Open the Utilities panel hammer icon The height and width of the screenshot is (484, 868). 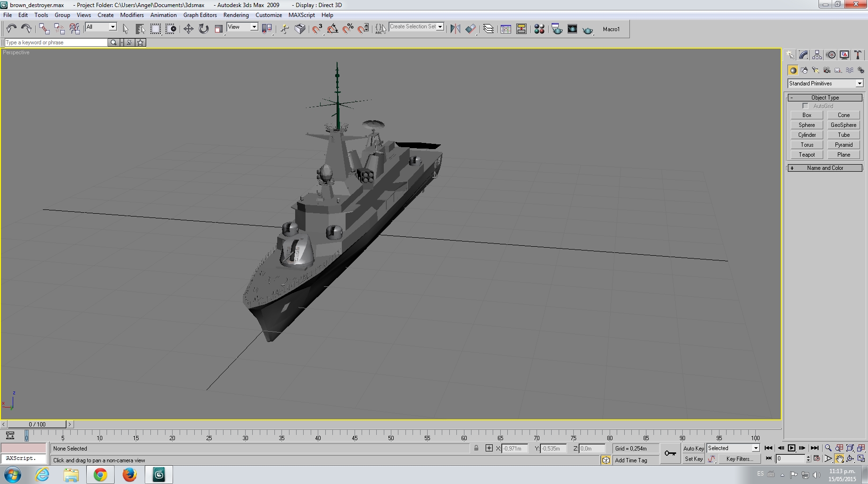pyautogui.click(x=858, y=55)
